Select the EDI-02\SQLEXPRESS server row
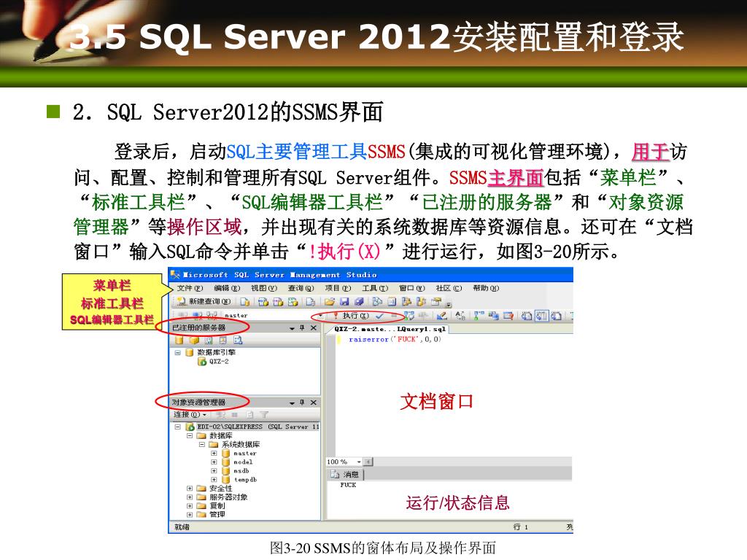Image resolution: width=747 pixels, height=560 pixels. pyautogui.click(x=252, y=427)
